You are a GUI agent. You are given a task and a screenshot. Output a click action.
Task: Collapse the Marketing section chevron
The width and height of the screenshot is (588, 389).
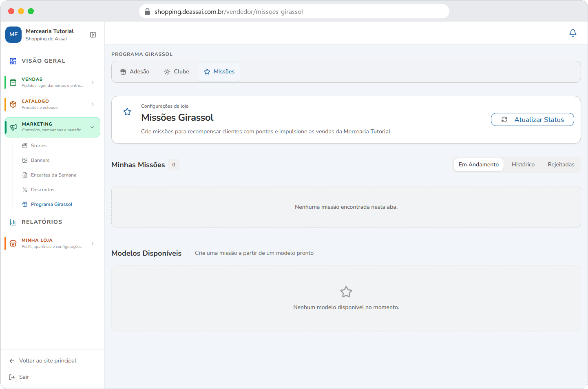click(x=92, y=127)
